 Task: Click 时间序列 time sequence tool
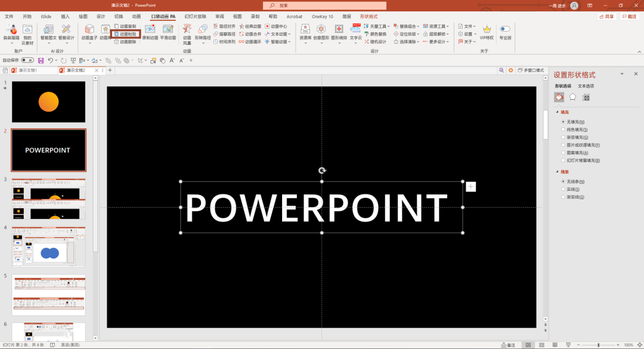[224, 42]
